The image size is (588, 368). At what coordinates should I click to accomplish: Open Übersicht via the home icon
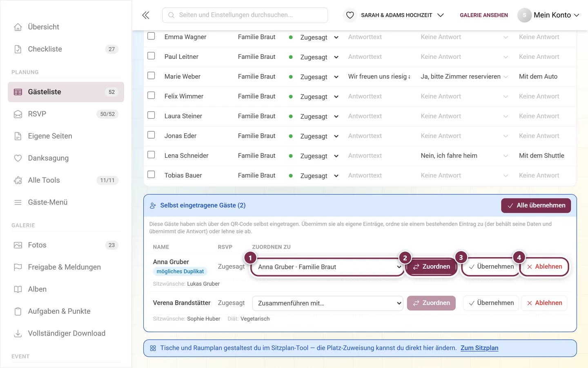(x=18, y=27)
